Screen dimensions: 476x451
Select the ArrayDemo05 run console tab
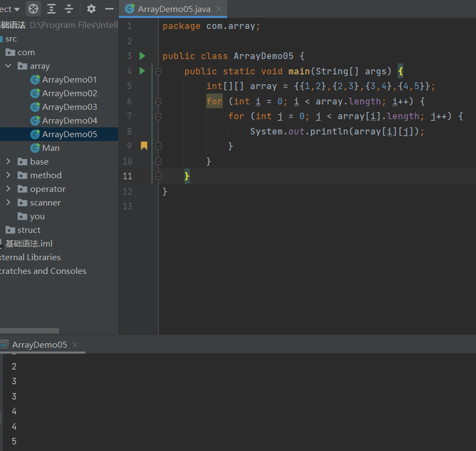click(39, 345)
